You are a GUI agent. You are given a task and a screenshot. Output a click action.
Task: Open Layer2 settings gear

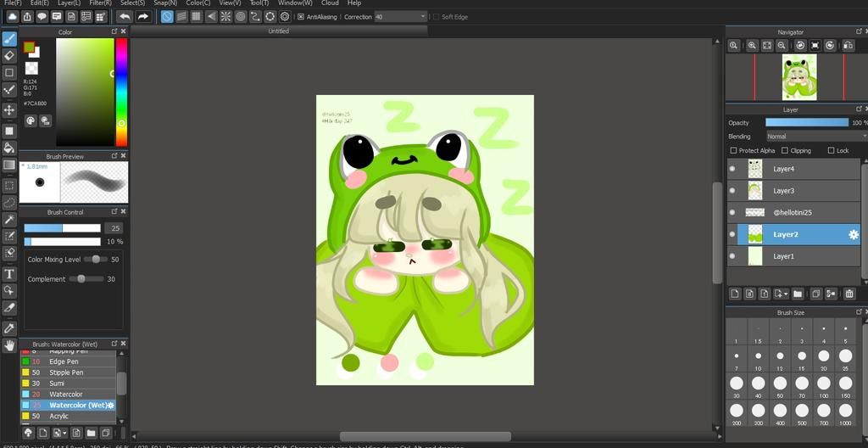853,234
